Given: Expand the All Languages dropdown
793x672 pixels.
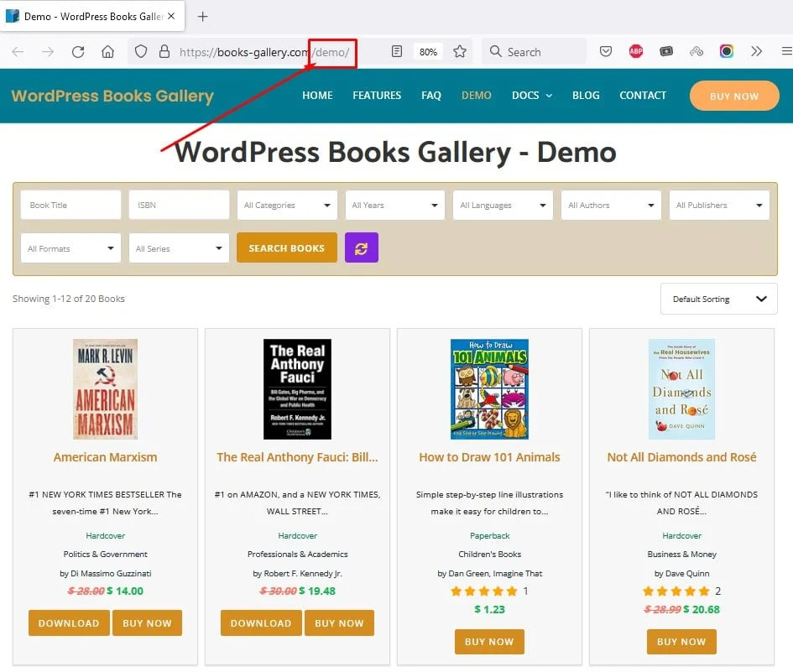Looking at the screenshot, I should pyautogui.click(x=503, y=205).
